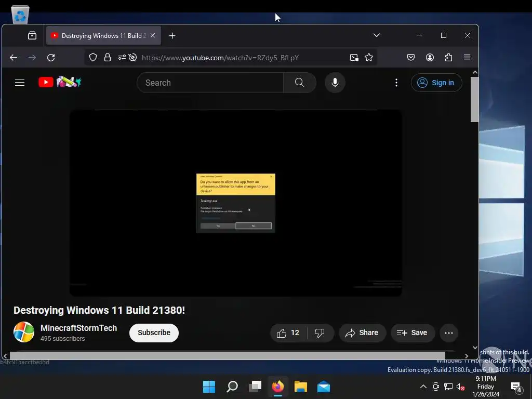Open YouTube settings three-dot menu
The width and height of the screenshot is (532, 399).
pyautogui.click(x=396, y=83)
